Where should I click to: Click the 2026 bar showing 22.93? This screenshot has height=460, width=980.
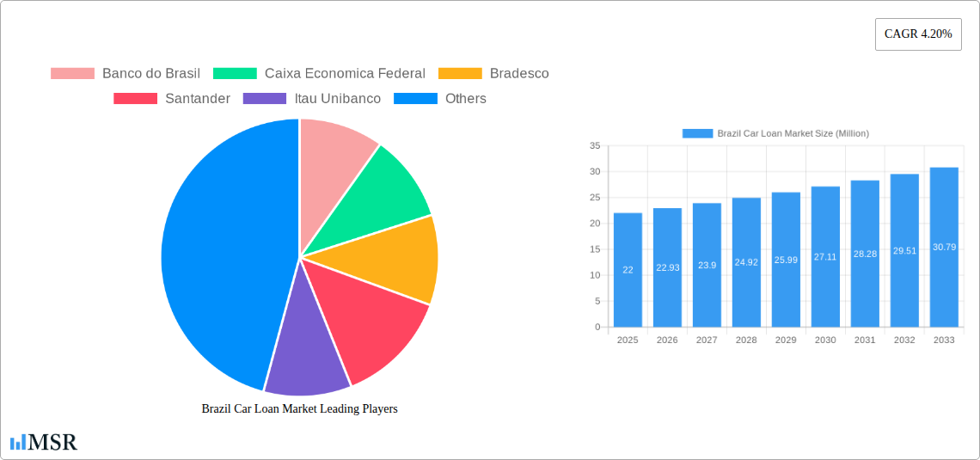click(667, 267)
